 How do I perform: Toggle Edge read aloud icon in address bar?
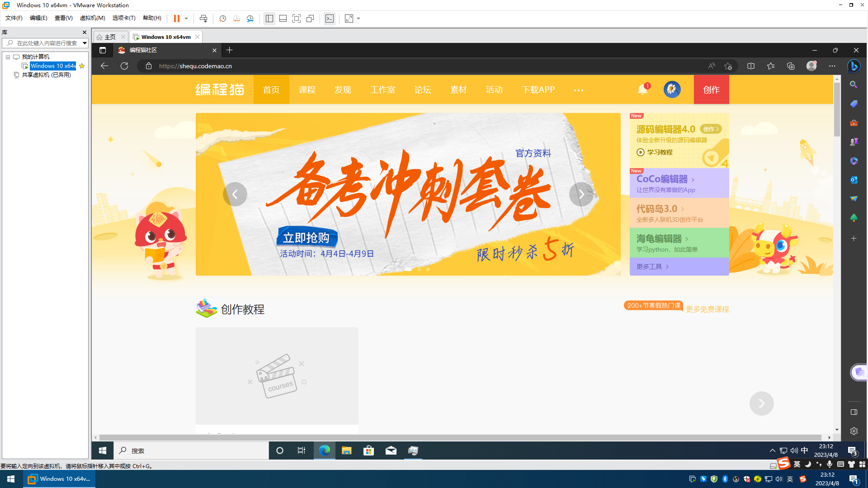[712, 66]
